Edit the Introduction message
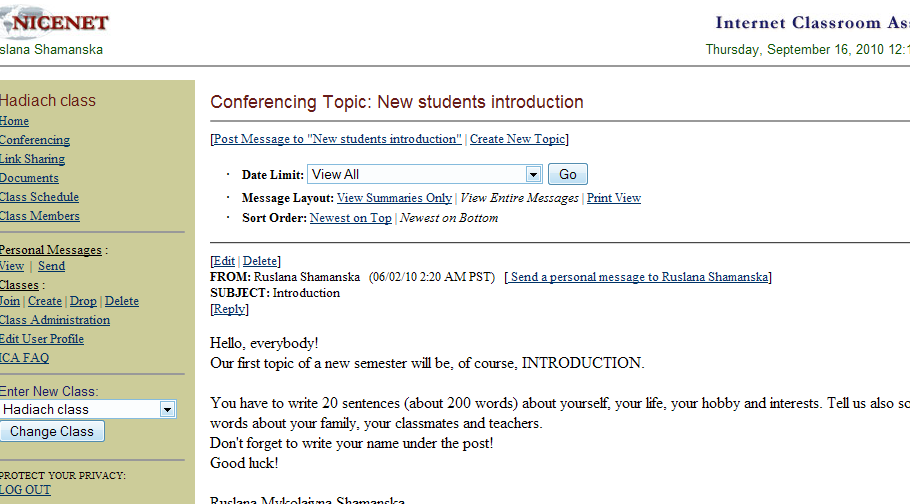The width and height of the screenshot is (910, 504). [224, 261]
